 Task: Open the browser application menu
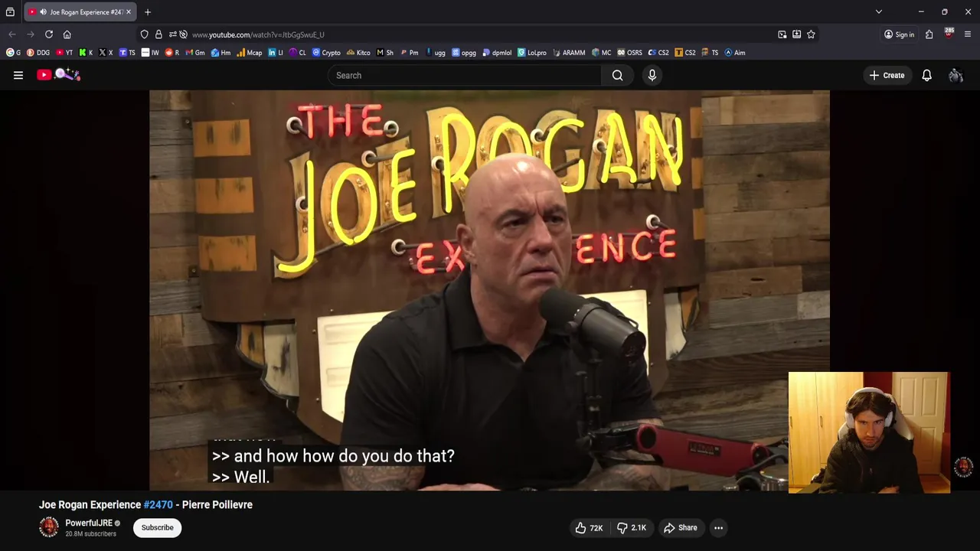(x=968, y=34)
